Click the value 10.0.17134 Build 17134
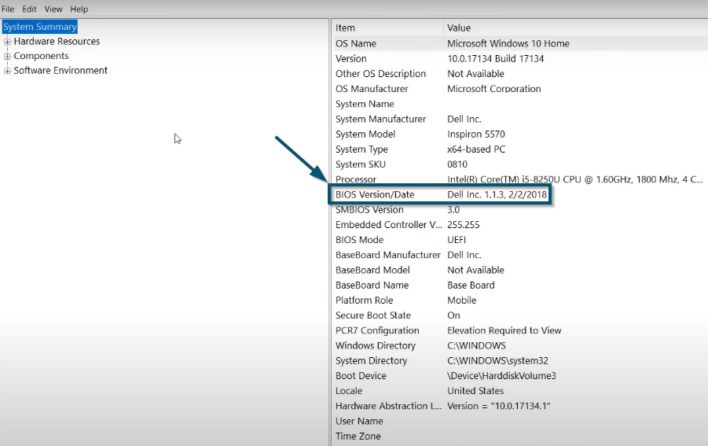This screenshot has height=446, width=708. pos(495,59)
